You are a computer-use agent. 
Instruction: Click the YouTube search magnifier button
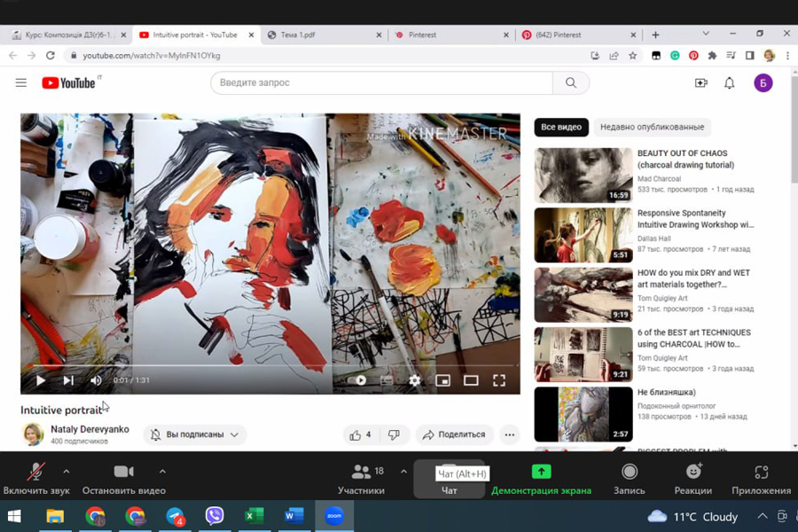coord(571,83)
